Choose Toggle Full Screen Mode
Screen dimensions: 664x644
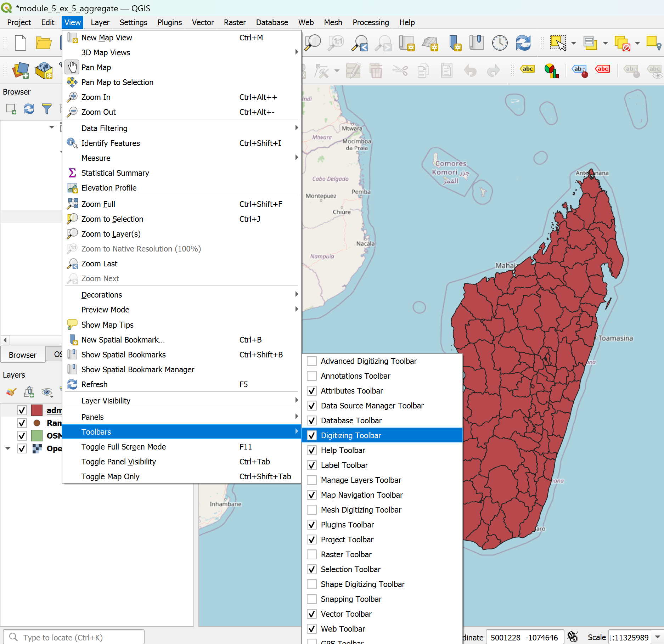point(123,447)
